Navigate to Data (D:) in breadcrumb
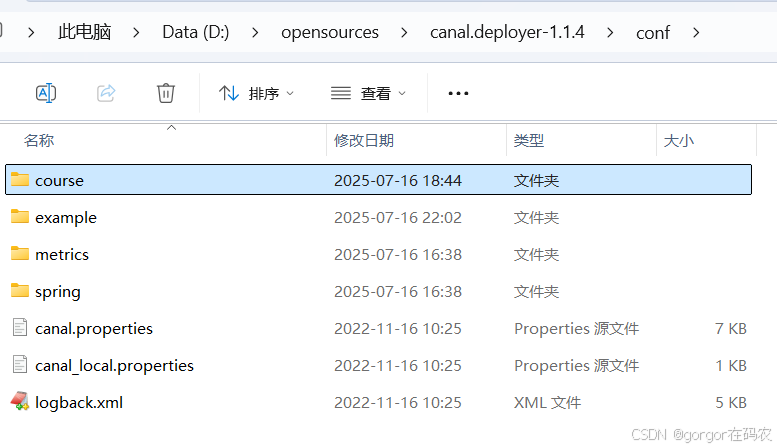 (196, 32)
